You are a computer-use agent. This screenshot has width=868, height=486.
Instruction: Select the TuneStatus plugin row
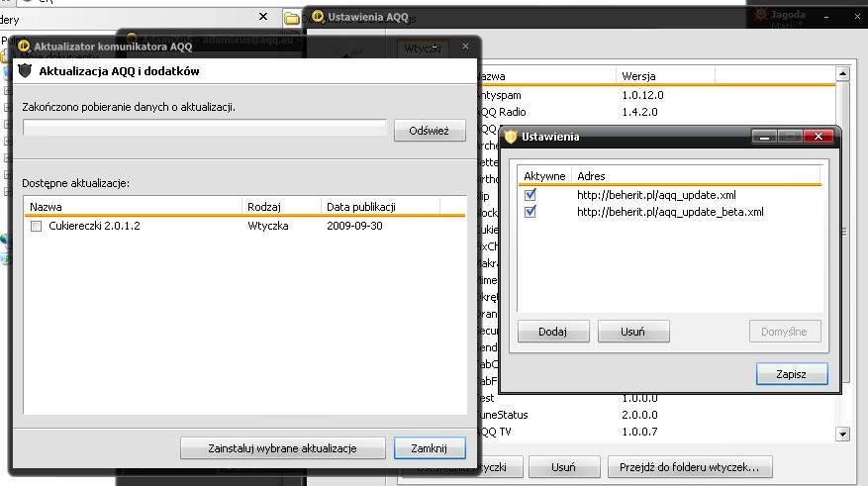656,415
